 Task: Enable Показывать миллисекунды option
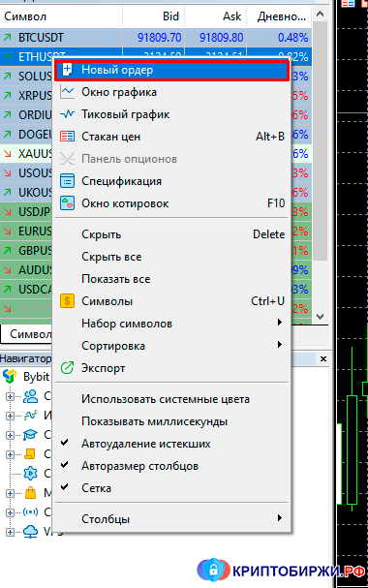click(171, 421)
